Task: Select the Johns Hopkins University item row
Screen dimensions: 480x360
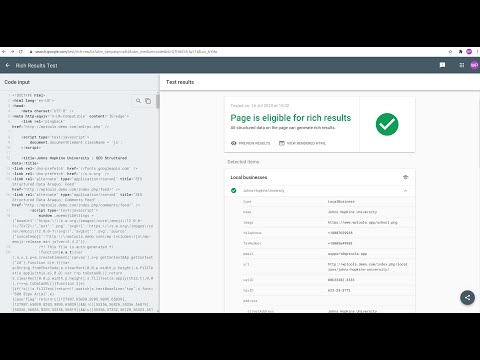Action: point(320,191)
